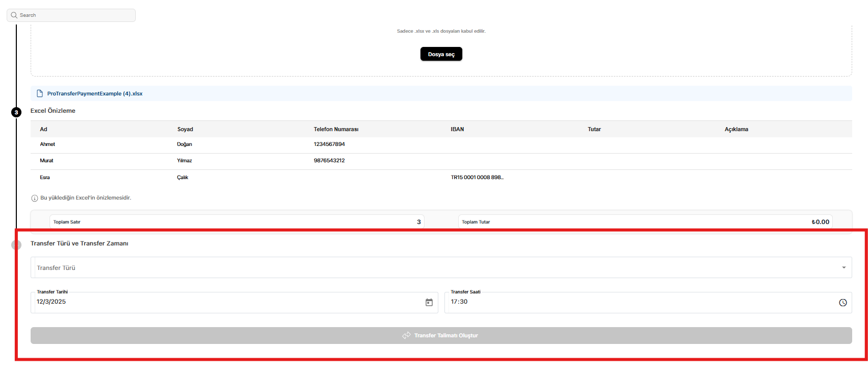Click the Transfer Saati time value 17:30

459,302
